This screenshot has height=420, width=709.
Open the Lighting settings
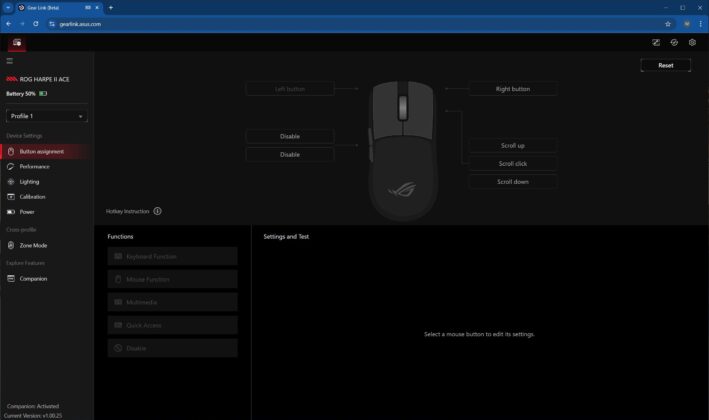pyautogui.click(x=47, y=182)
